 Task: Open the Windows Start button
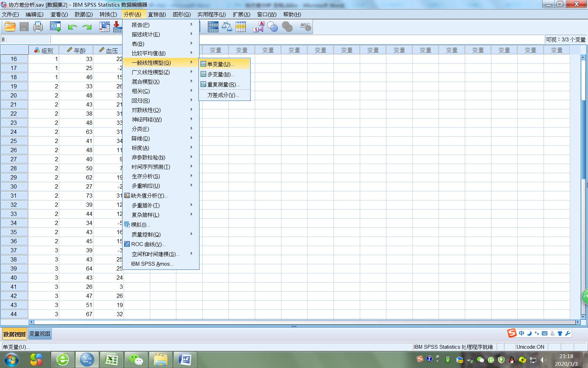pos(11,360)
